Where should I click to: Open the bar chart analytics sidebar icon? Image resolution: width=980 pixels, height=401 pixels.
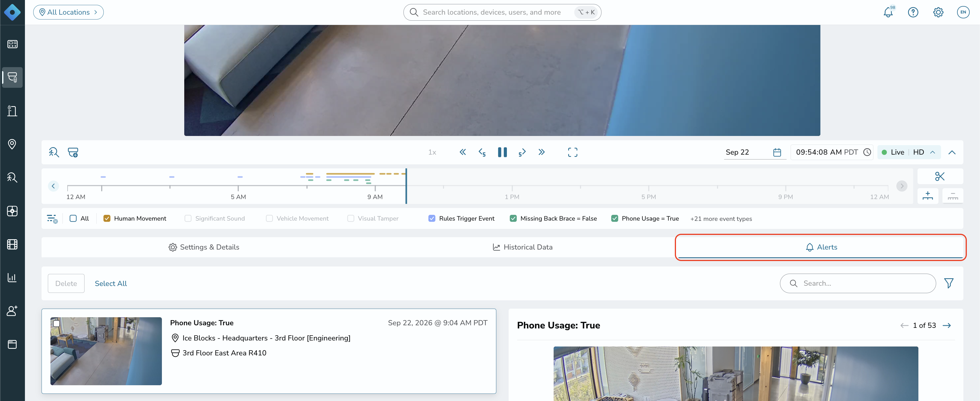[12, 278]
